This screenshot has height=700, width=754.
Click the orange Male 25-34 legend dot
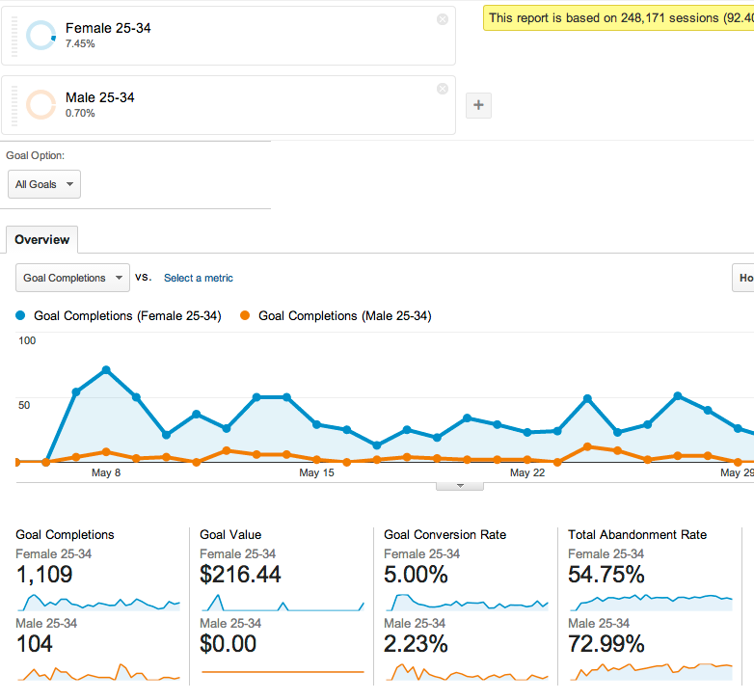(246, 315)
